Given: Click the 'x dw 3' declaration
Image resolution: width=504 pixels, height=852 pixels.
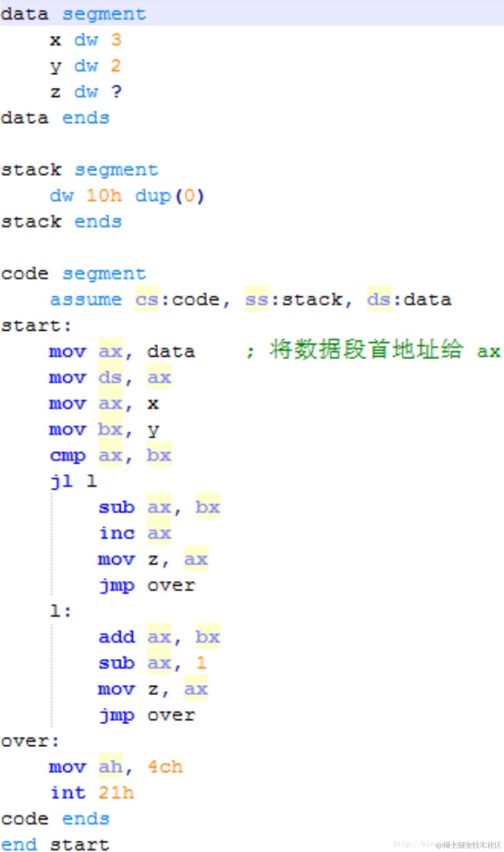Looking at the screenshot, I should [85, 40].
